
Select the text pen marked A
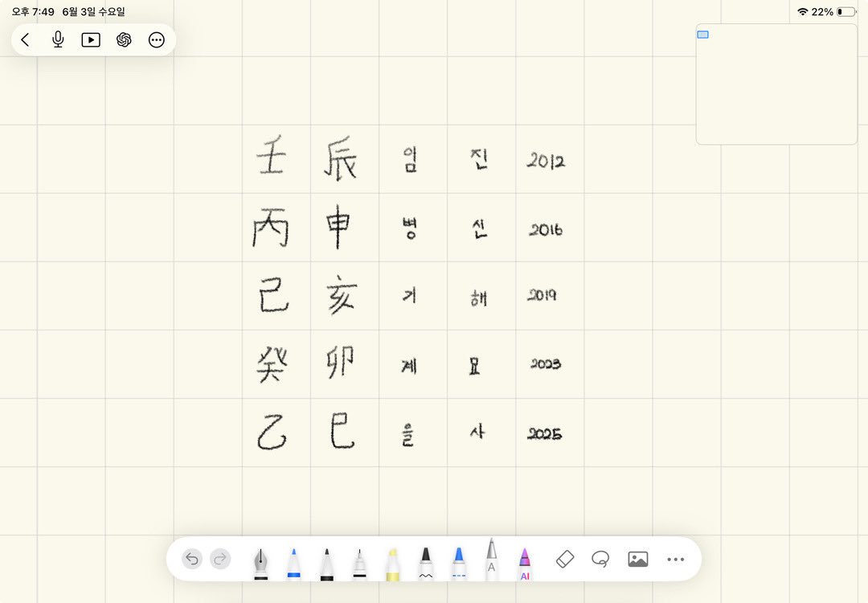point(491,560)
